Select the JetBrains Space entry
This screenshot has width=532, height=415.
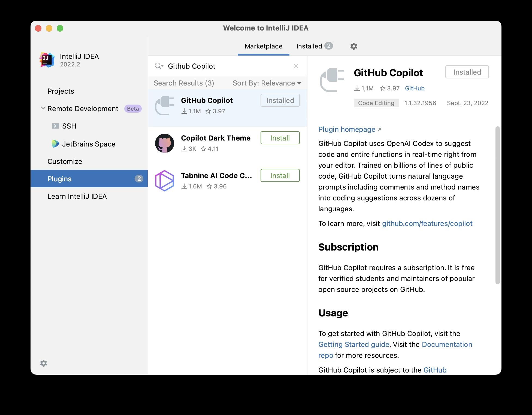(x=89, y=144)
